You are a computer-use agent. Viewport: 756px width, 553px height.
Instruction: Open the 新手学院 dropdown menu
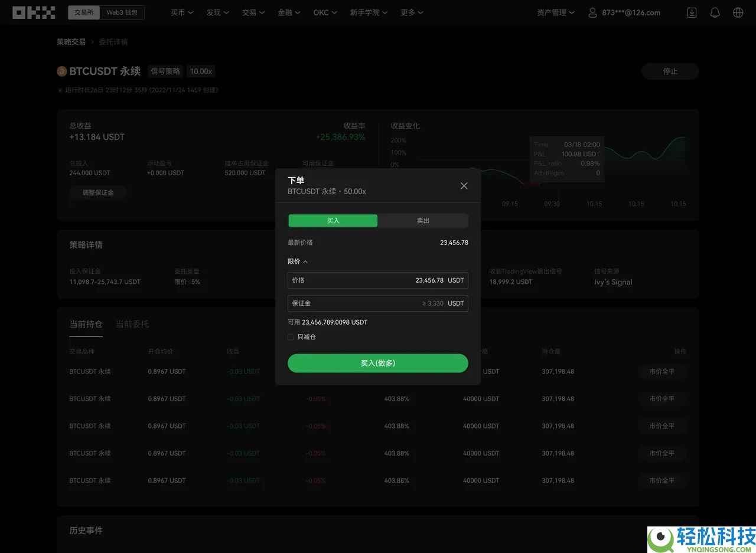[369, 12]
